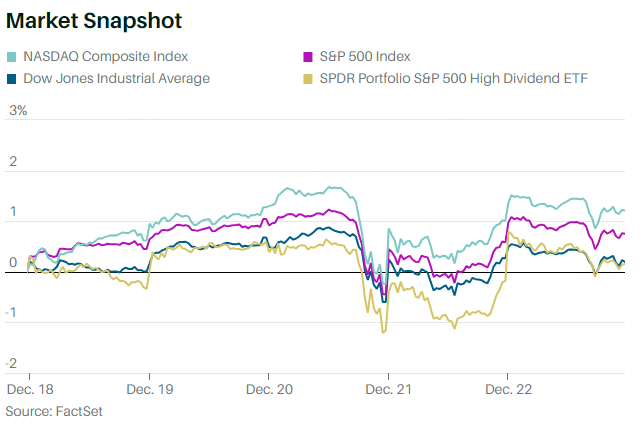Select the Dec. 18 date label

tap(30, 389)
